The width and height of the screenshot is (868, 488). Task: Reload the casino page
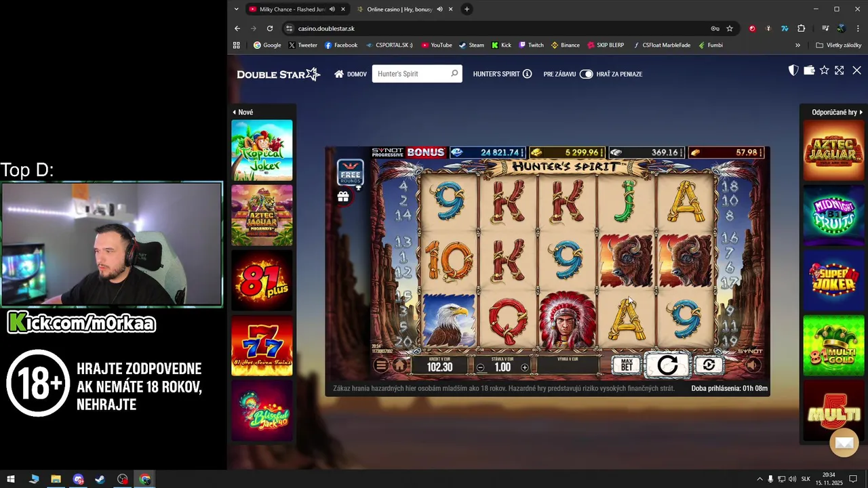(270, 28)
